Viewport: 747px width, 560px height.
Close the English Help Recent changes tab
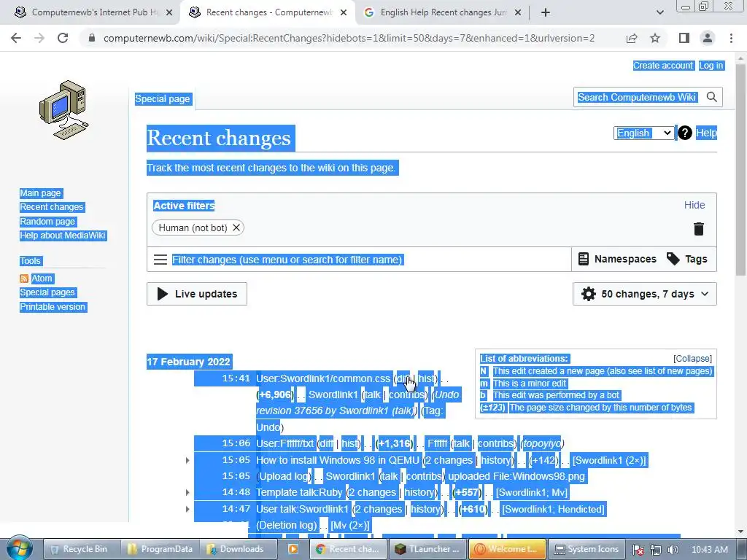pyautogui.click(x=518, y=12)
